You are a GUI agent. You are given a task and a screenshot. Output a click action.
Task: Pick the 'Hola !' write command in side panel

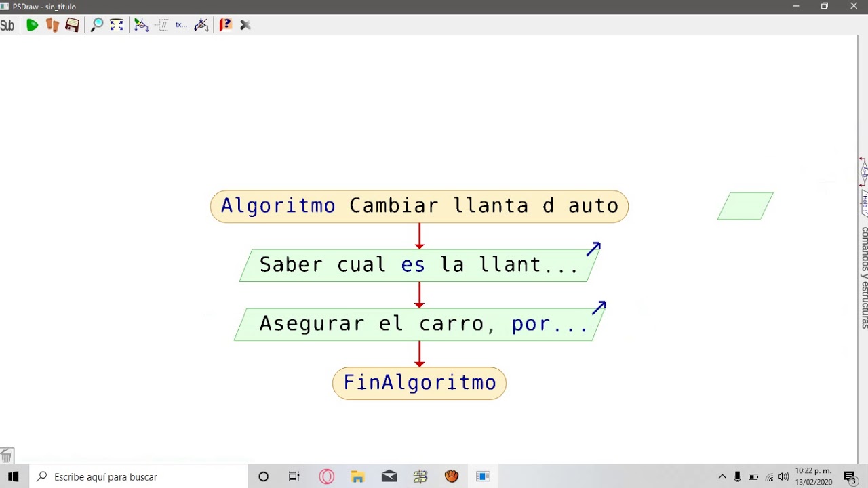[x=865, y=203]
